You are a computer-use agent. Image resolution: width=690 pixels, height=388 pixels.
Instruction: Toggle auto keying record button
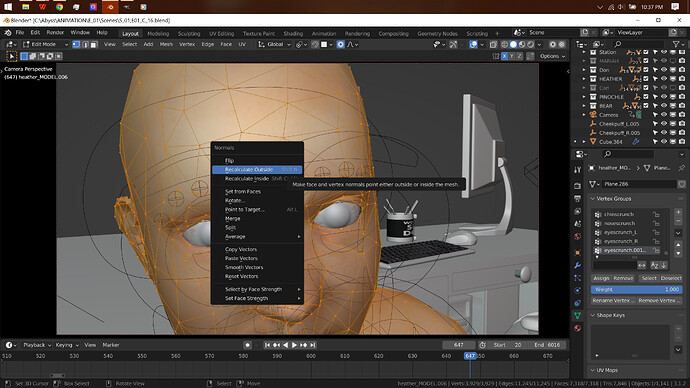pyautogui.click(x=247, y=345)
